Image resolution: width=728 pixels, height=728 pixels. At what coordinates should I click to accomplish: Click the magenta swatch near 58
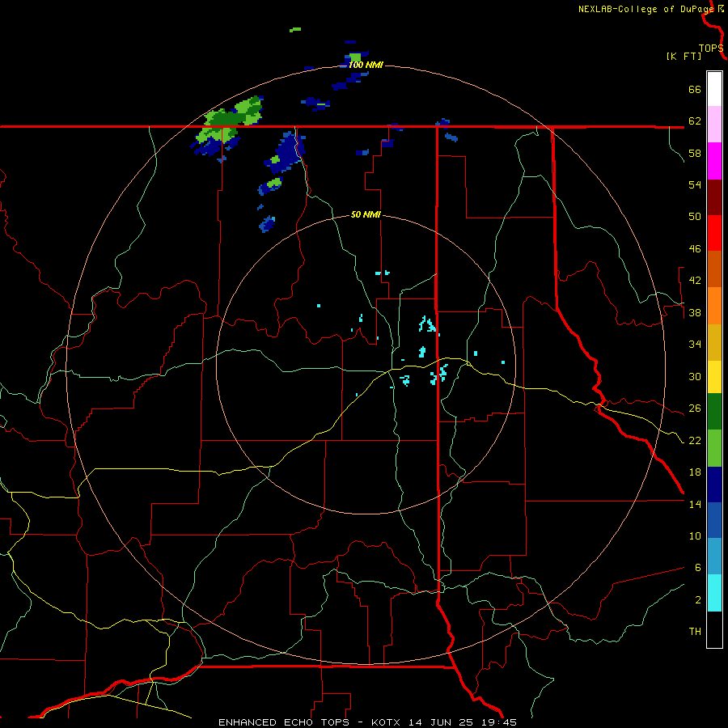pyautogui.click(x=714, y=161)
